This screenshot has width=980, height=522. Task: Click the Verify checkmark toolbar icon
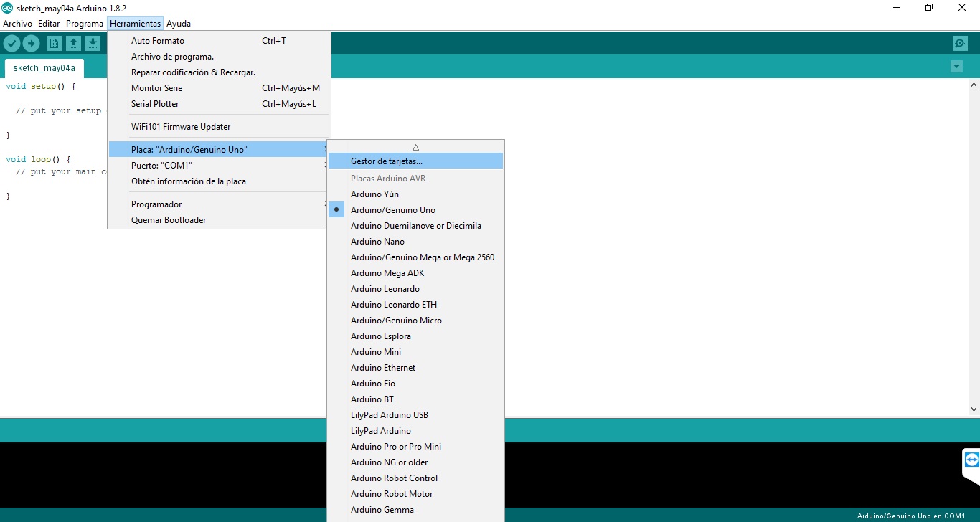[x=11, y=44]
